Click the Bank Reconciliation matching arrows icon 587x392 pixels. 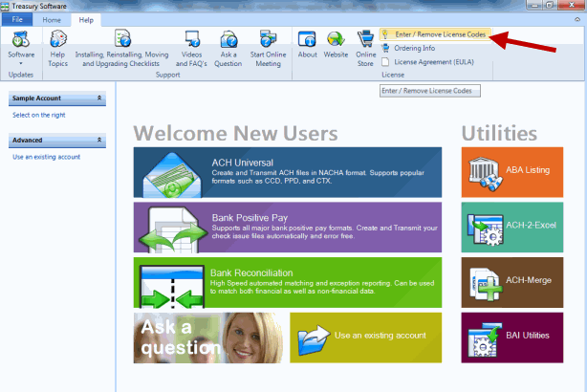[172, 287]
